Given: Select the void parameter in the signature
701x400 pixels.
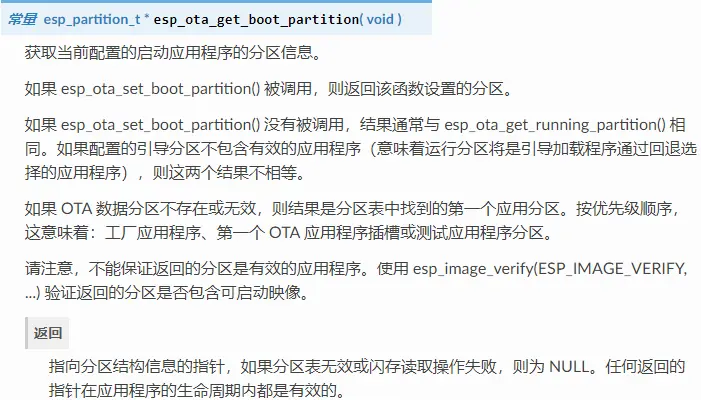Looking at the screenshot, I should click(380, 19).
